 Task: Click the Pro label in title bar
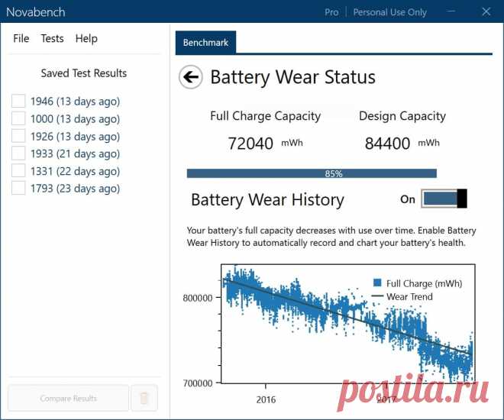click(331, 12)
